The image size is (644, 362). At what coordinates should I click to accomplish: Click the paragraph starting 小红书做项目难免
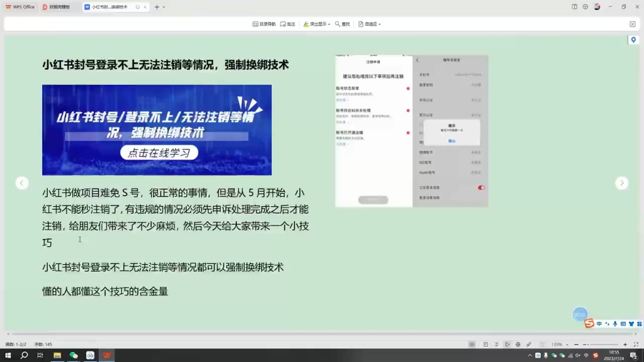tap(175, 217)
